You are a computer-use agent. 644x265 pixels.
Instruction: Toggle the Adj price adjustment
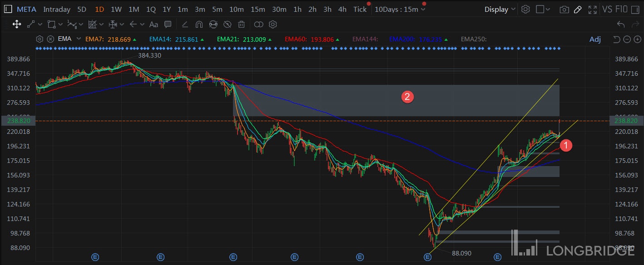pos(595,39)
